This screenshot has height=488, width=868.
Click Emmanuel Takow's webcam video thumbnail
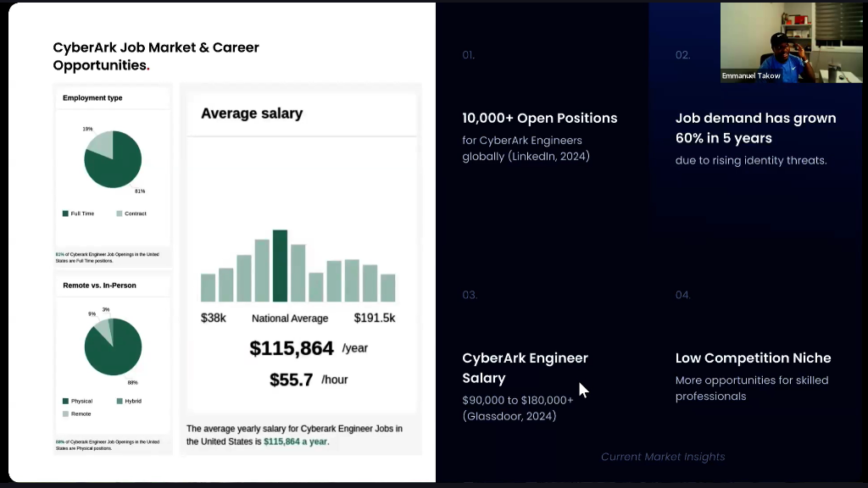click(791, 42)
